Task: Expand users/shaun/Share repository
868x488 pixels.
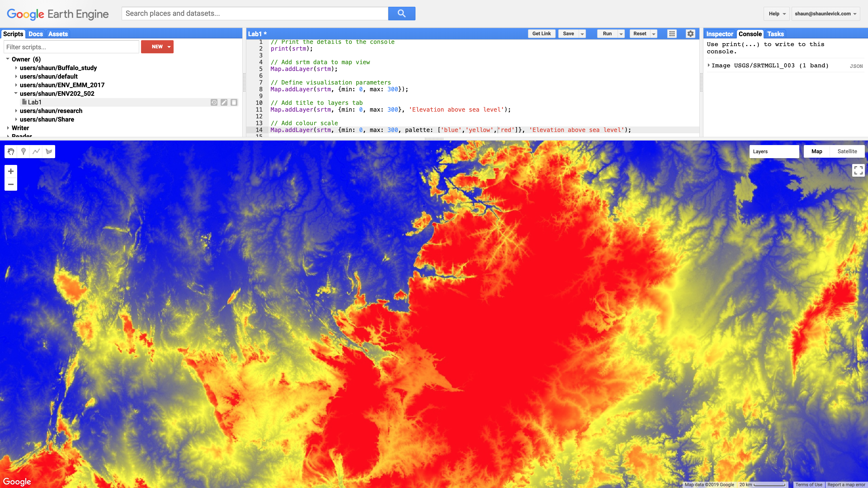Action: coord(16,119)
